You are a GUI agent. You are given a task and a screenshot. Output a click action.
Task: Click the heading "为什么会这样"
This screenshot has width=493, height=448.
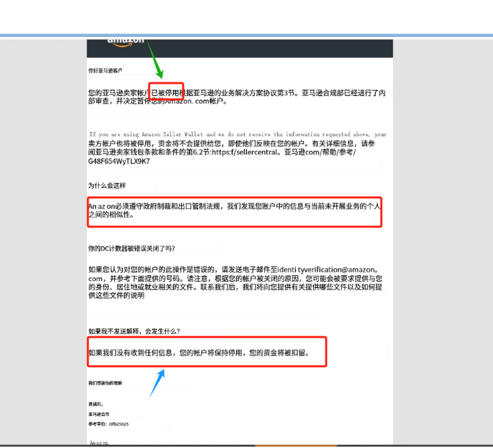pos(107,185)
